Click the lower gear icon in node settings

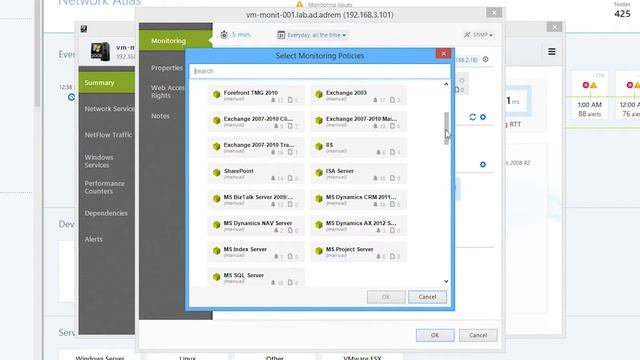(x=483, y=164)
